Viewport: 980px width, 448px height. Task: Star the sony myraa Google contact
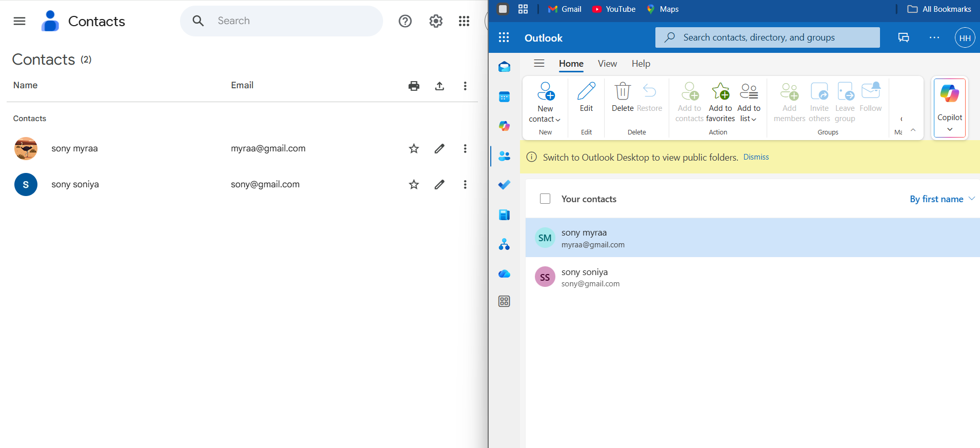tap(414, 148)
